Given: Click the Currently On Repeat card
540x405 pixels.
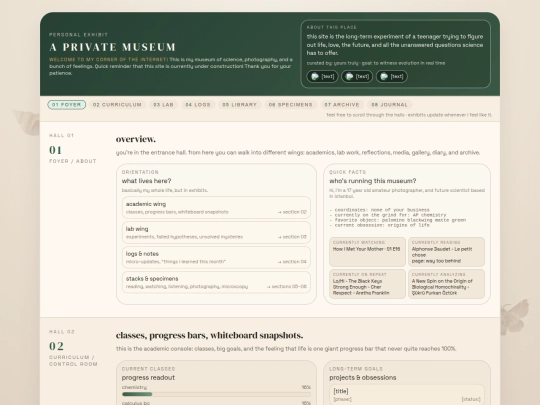Looking at the screenshot, I should pos(367,284).
